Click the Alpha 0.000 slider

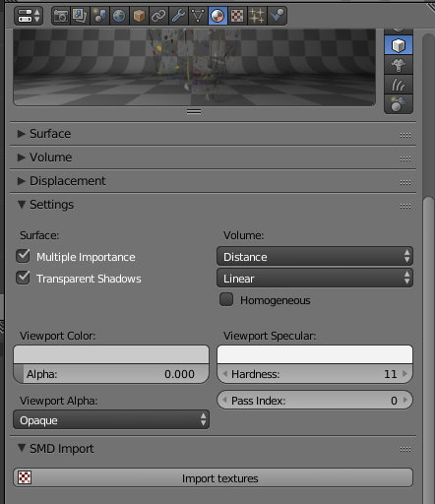[111, 374]
